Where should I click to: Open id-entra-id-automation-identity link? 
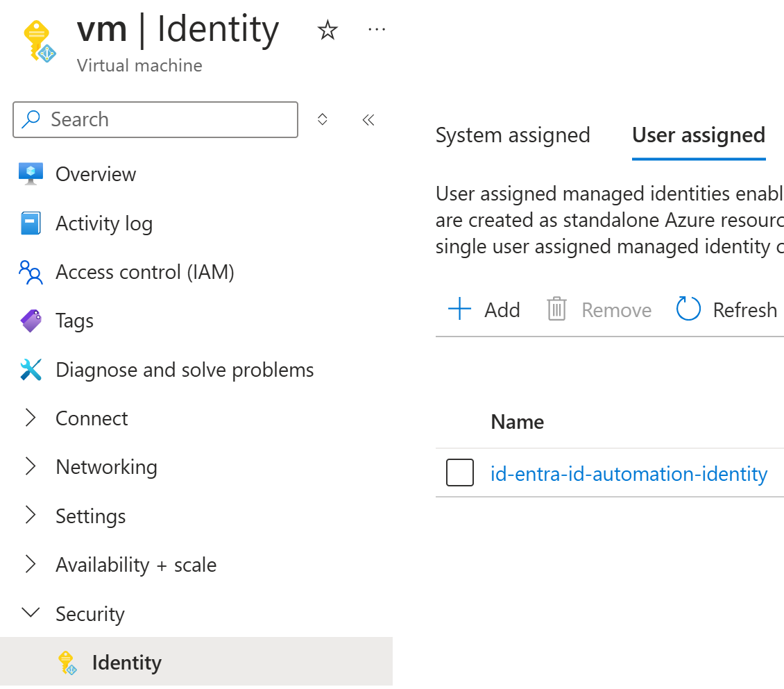pos(629,474)
